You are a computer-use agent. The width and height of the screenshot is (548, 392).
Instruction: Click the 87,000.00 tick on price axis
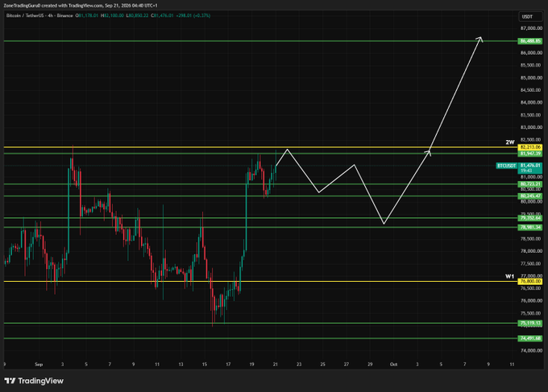pos(531,28)
